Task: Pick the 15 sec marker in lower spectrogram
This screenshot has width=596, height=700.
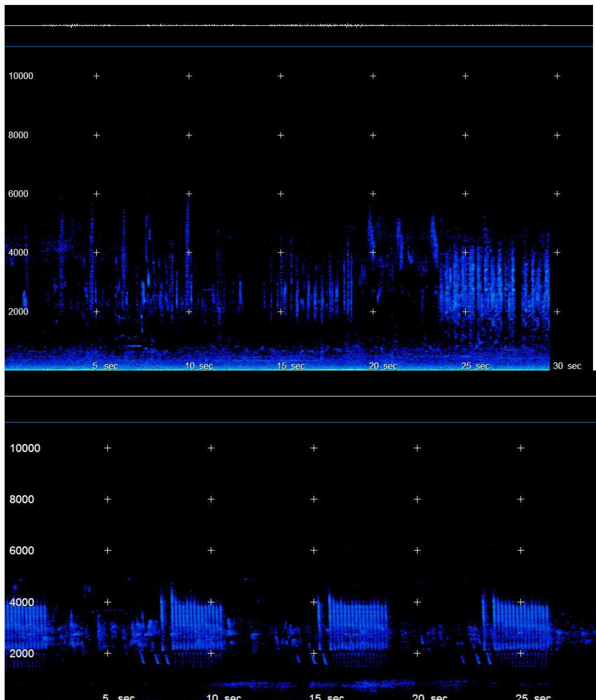Action: pyautogui.click(x=327, y=697)
